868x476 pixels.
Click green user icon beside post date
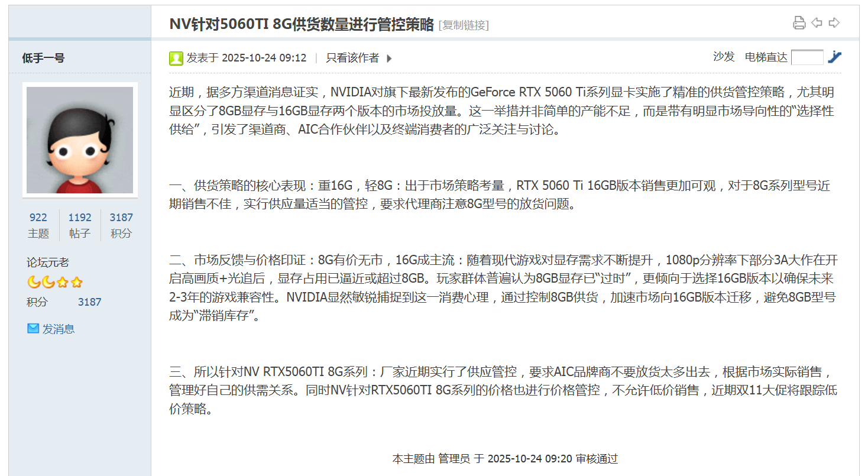[176, 58]
